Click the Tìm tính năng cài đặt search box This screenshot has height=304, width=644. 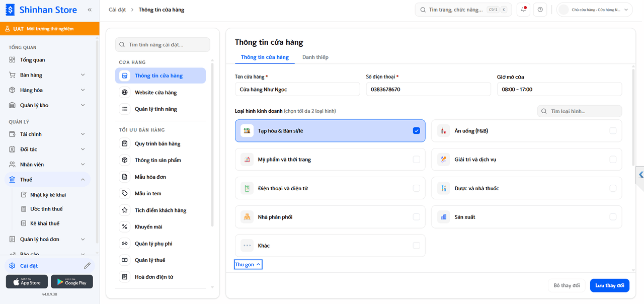pyautogui.click(x=163, y=45)
